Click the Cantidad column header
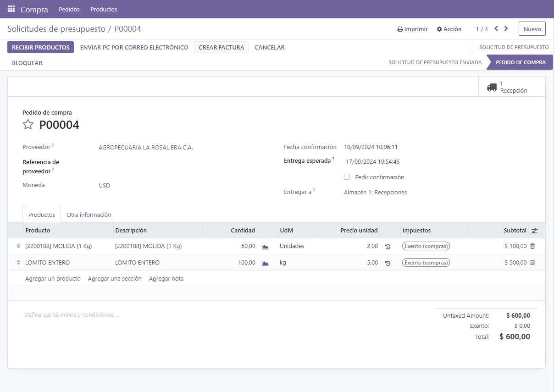Image resolution: width=554 pixels, height=392 pixels. (x=230, y=230)
